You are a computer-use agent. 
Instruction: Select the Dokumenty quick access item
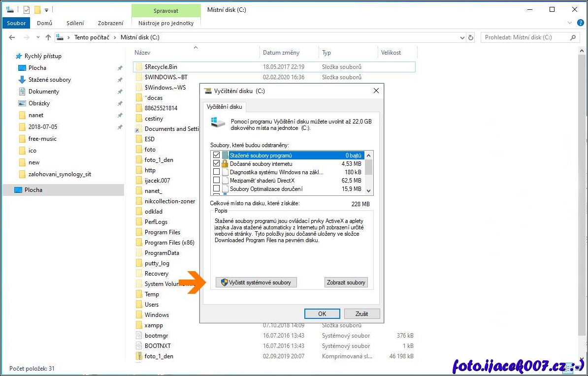point(43,92)
